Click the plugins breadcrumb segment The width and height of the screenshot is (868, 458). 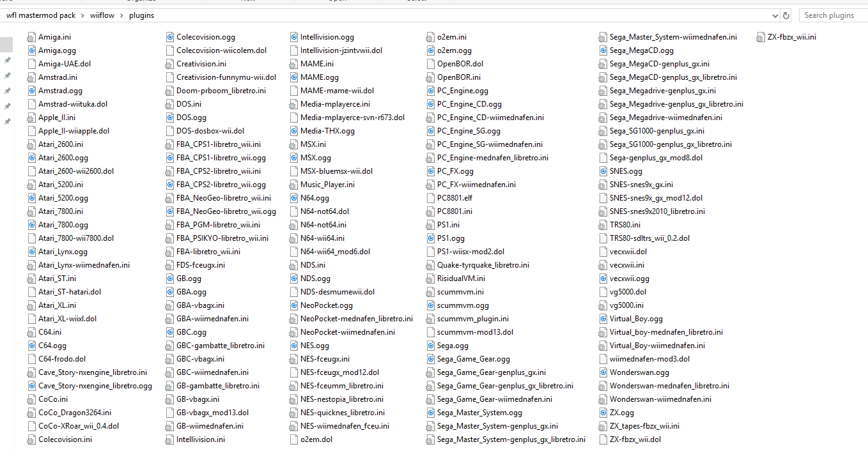[143, 15]
